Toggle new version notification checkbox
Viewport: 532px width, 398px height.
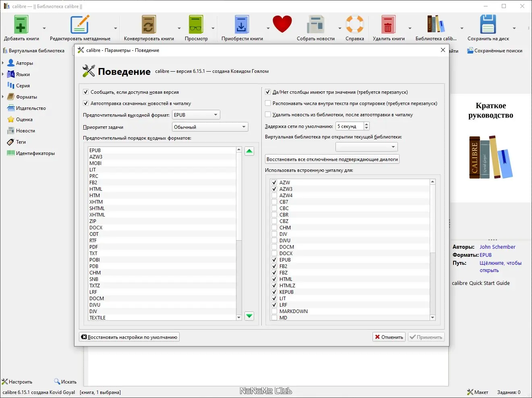(86, 92)
